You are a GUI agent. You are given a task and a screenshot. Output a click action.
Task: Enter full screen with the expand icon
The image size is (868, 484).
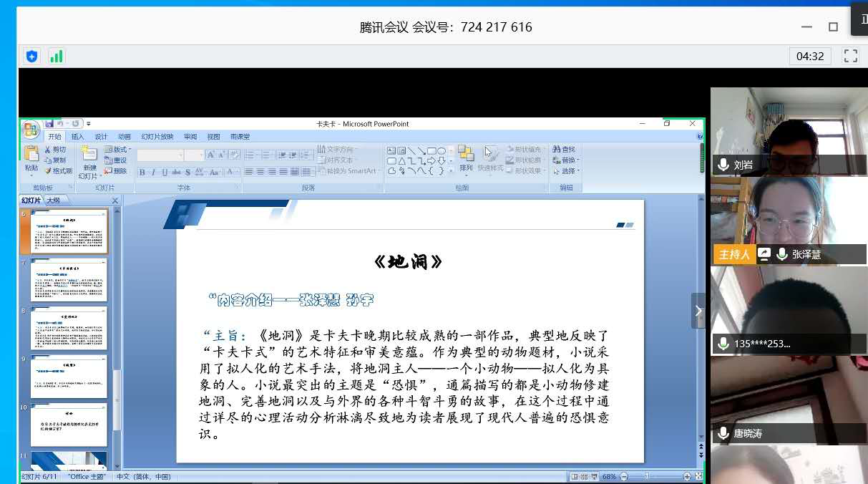pyautogui.click(x=850, y=56)
